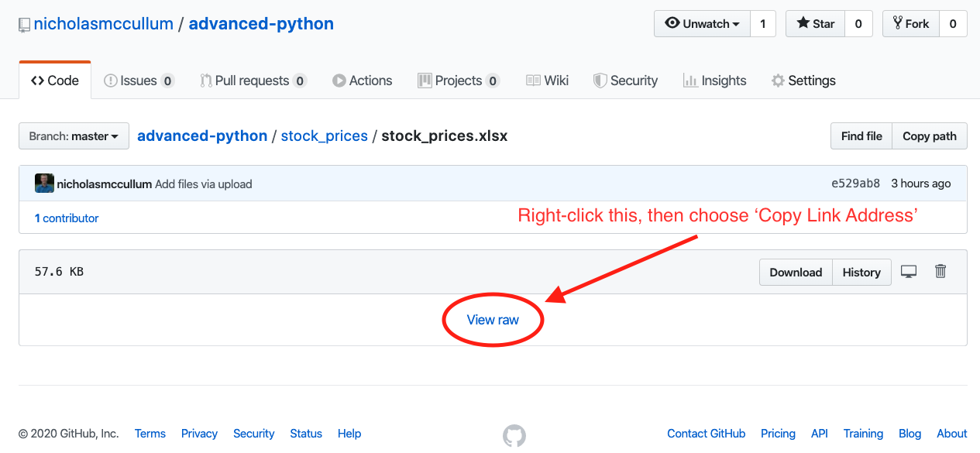
Task: Click nicholasmccullum avatar thumbnail
Action: click(44, 184)
